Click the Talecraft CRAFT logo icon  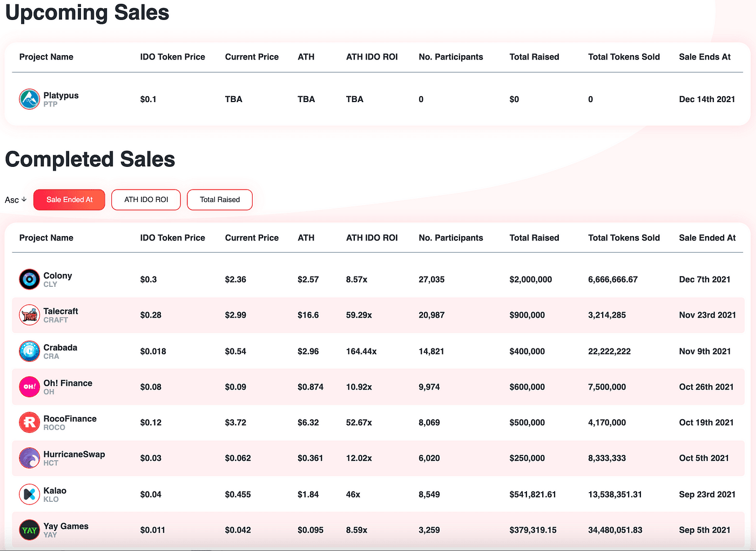29,315
